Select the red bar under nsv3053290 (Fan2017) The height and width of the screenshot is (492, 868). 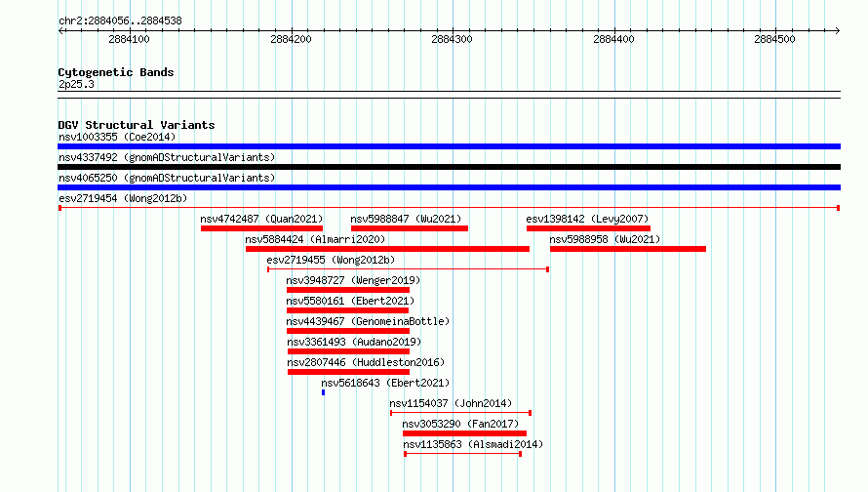point(465,433)
